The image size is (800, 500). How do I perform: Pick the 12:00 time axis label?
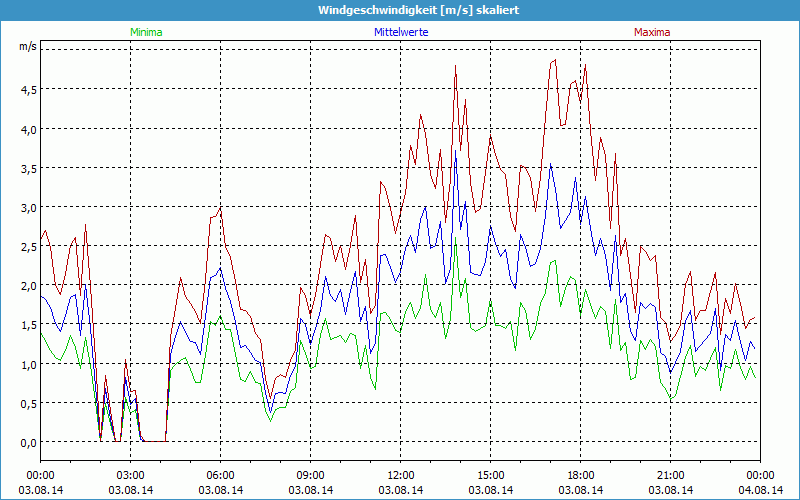pyautogui.click(x=401, y=475)
